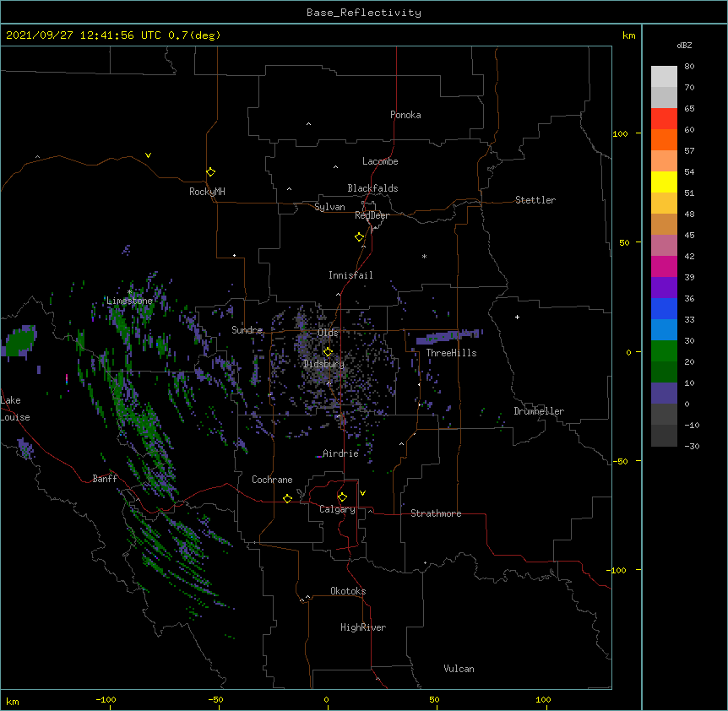
Task: Click the white asterisk marker southeast of RedDeer
Action: 424,256
